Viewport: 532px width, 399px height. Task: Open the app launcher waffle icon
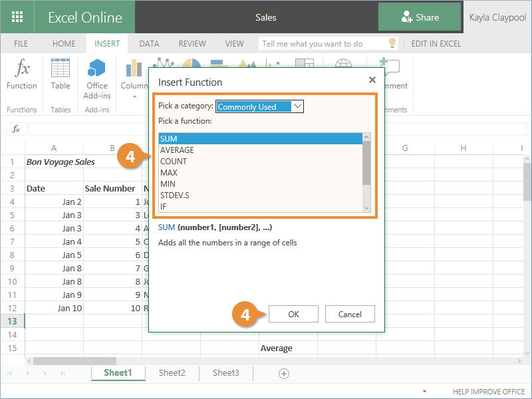17,17
